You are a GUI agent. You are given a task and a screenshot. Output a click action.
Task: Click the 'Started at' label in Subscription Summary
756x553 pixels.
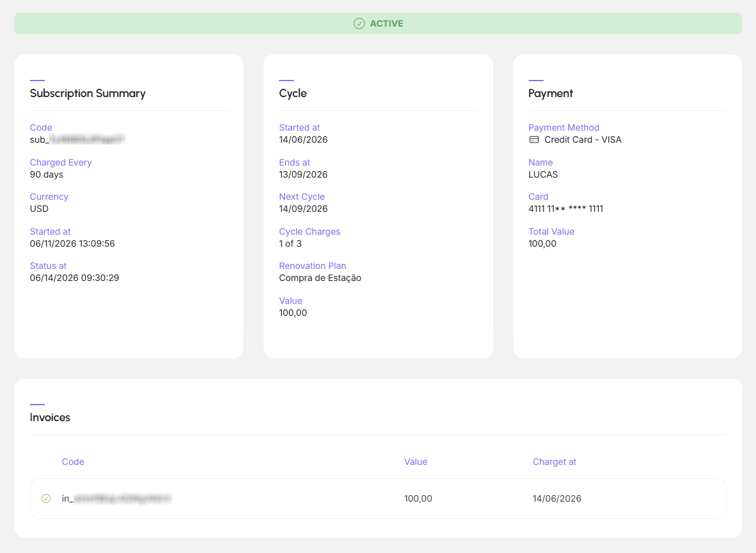pos(50,231)
